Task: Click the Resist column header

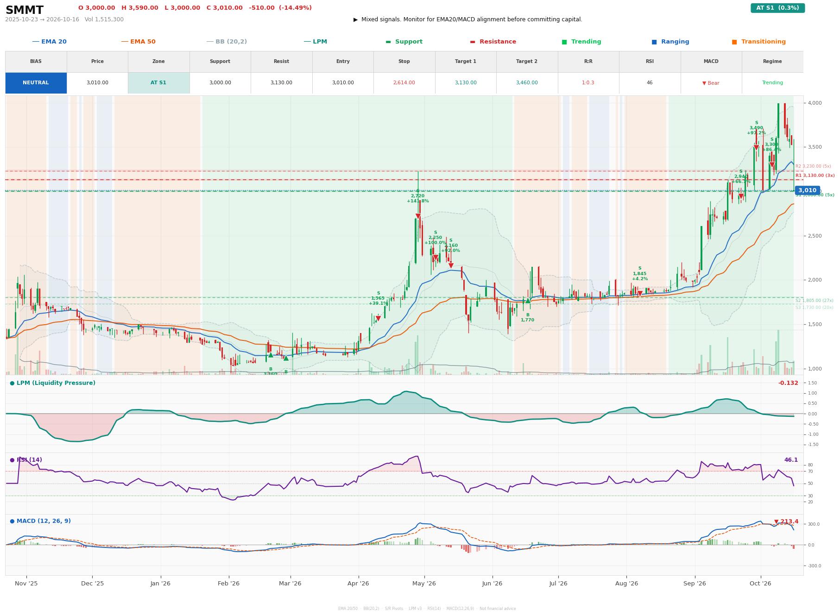Action: [281, 62]
